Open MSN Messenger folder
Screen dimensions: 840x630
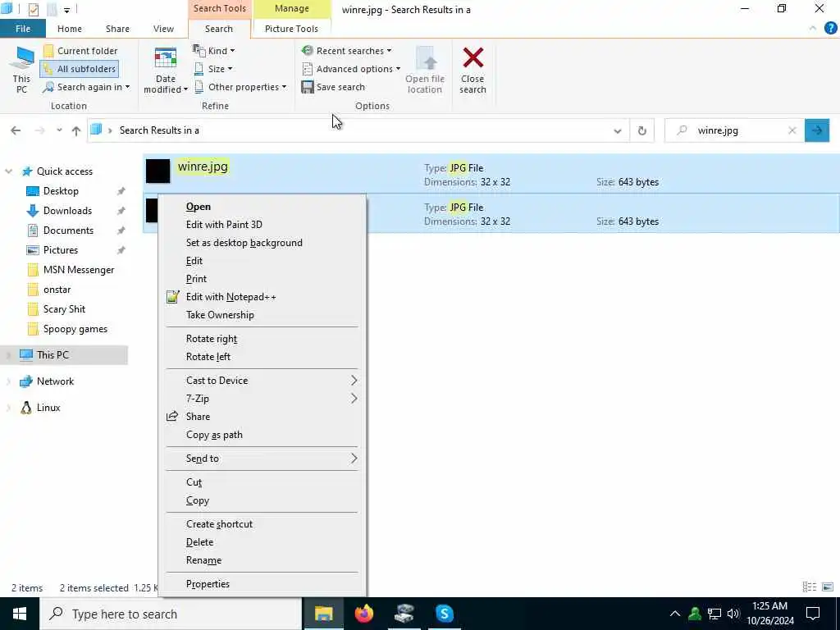[79, 270]
